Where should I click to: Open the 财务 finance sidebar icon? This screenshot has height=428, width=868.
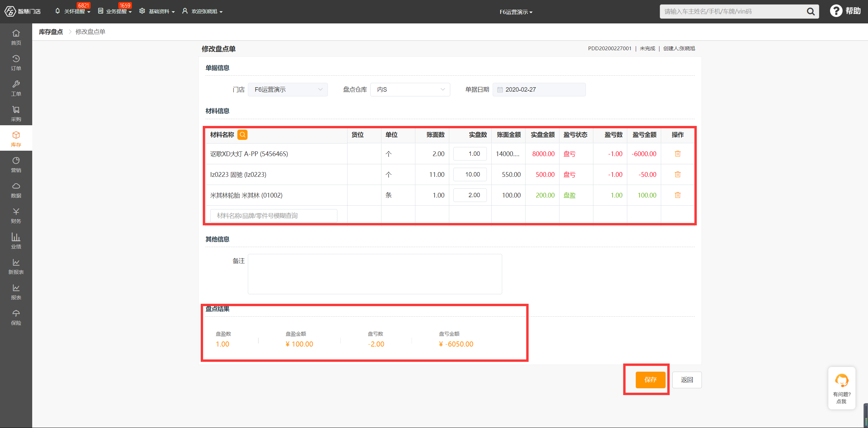[x=16, y=215]
